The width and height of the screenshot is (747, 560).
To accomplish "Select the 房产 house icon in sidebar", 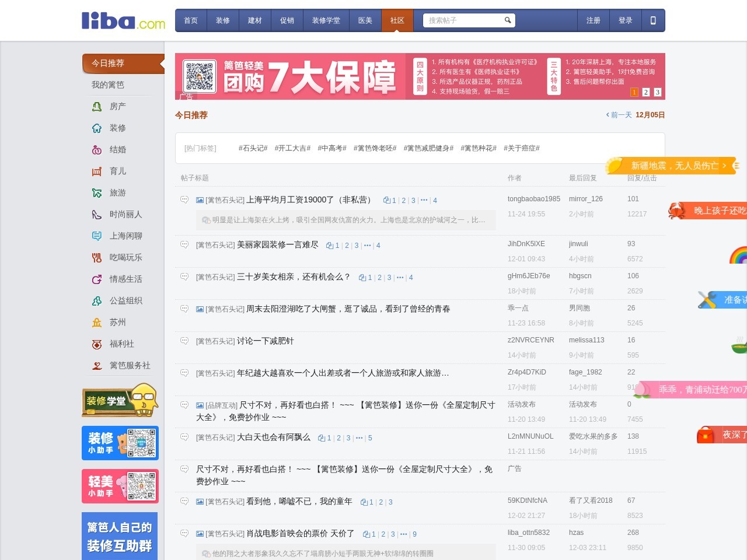I will pos(97,106).
